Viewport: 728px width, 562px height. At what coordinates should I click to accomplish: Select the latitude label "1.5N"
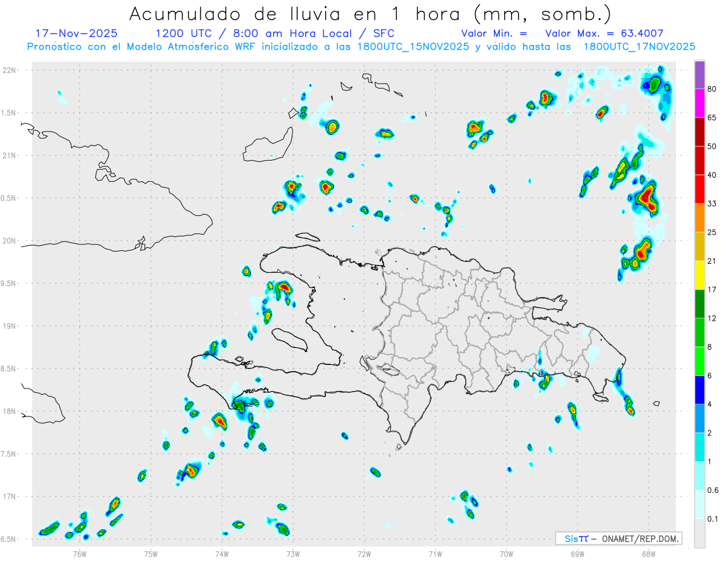click(x=8, y=113)
